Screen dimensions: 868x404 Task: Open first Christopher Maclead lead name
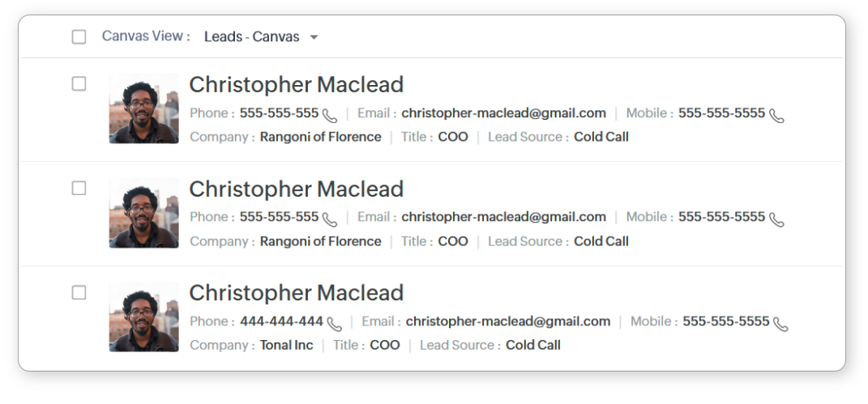pos(296,84)
